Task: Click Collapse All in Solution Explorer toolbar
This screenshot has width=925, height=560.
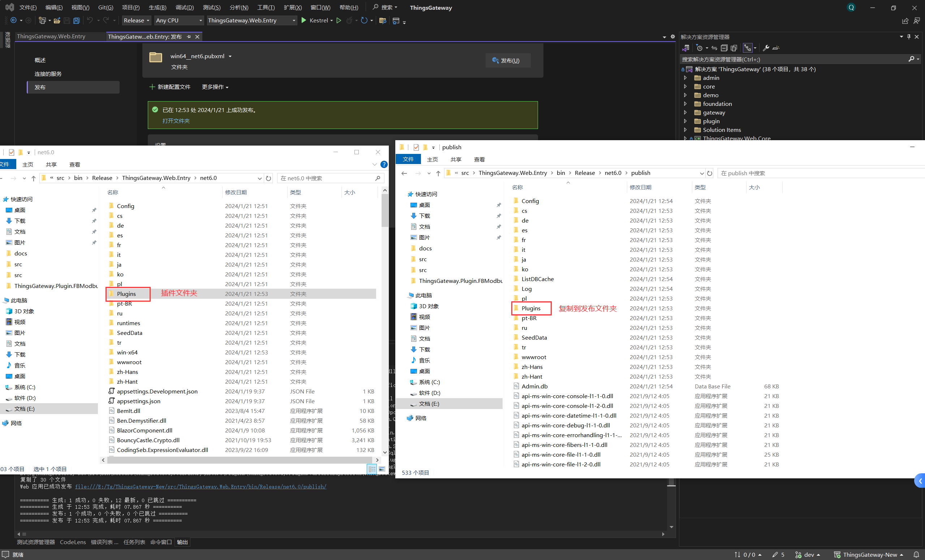Action: pos(724,48)
